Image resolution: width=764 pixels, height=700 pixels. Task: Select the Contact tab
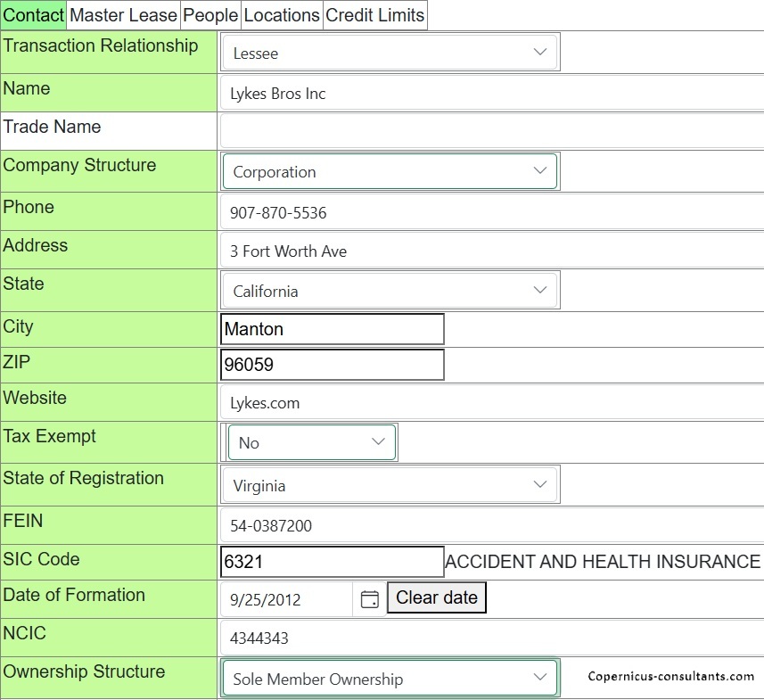(34, 15)
